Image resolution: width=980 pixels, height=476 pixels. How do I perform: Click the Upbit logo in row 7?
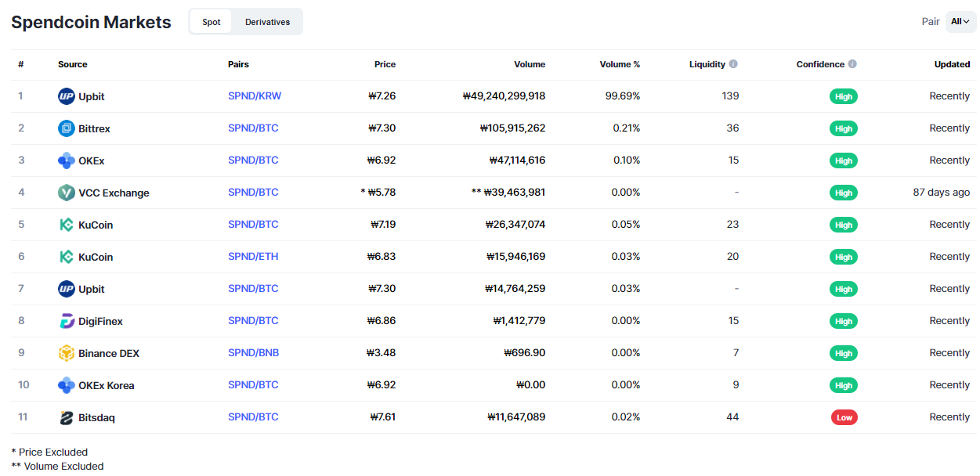tap(67, 289)
